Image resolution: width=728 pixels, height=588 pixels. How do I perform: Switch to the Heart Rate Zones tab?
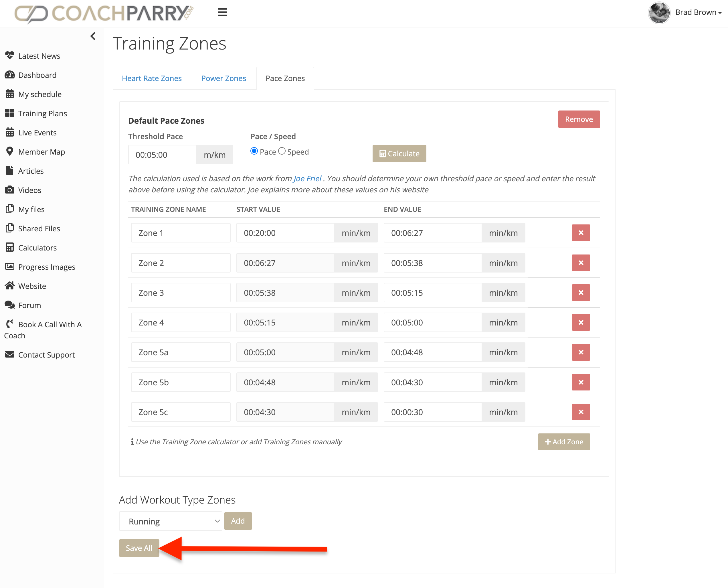point(152,78)
